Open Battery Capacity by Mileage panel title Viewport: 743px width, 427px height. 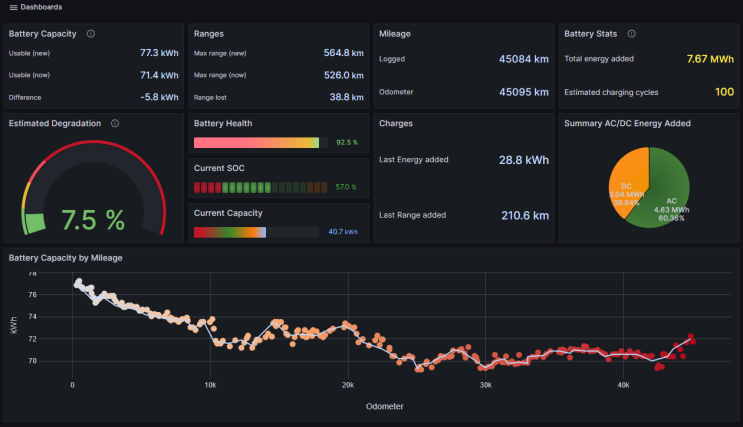click(65, 258)
